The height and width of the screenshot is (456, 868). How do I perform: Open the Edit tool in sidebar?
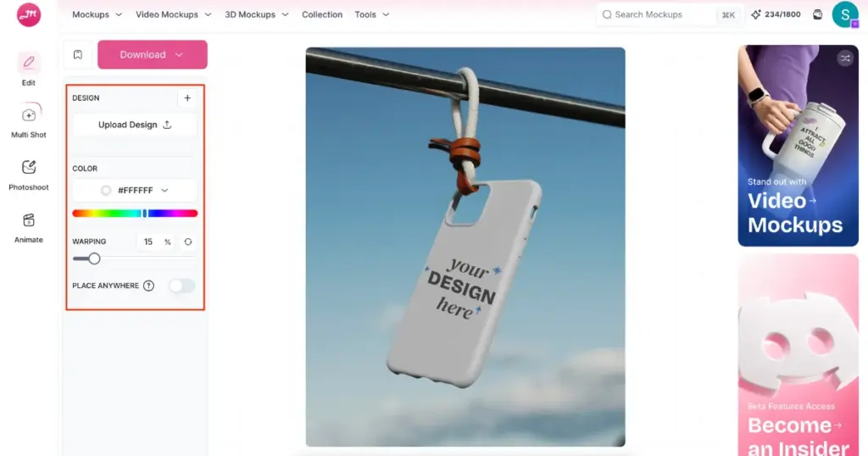(28, 70)
